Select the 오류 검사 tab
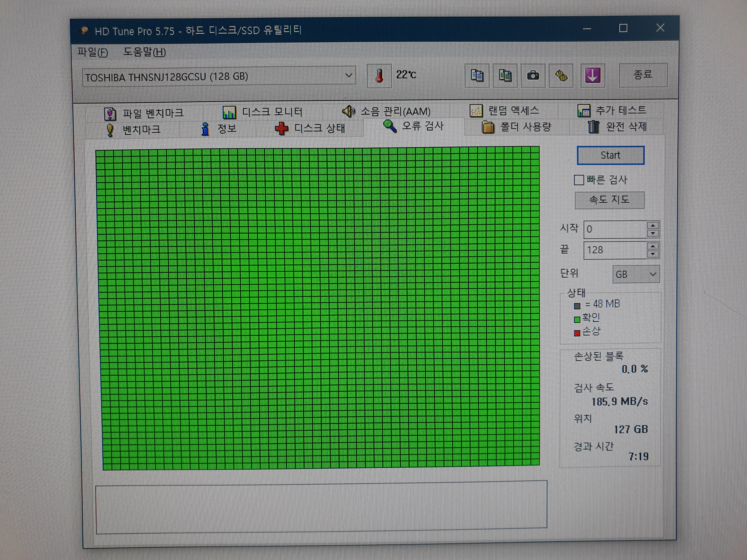This screenshot has height=560, width=747. pos(414,126)
